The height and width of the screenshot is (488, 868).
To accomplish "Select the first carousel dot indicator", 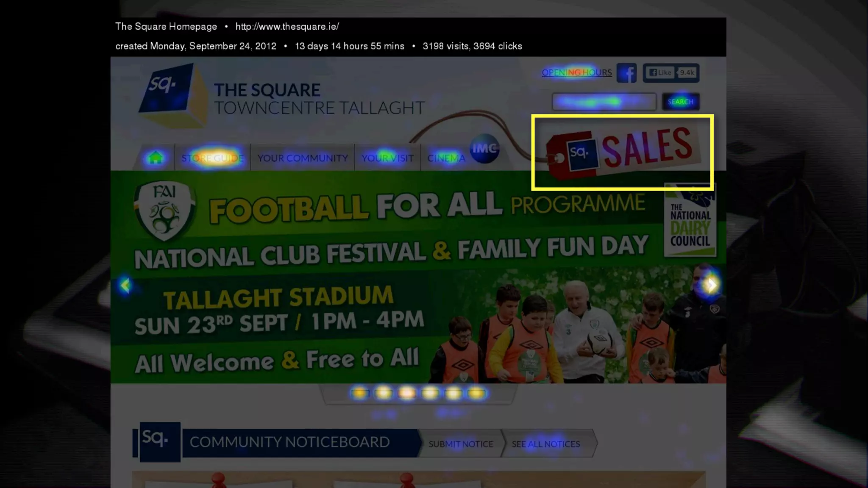I will coord(360,394).
